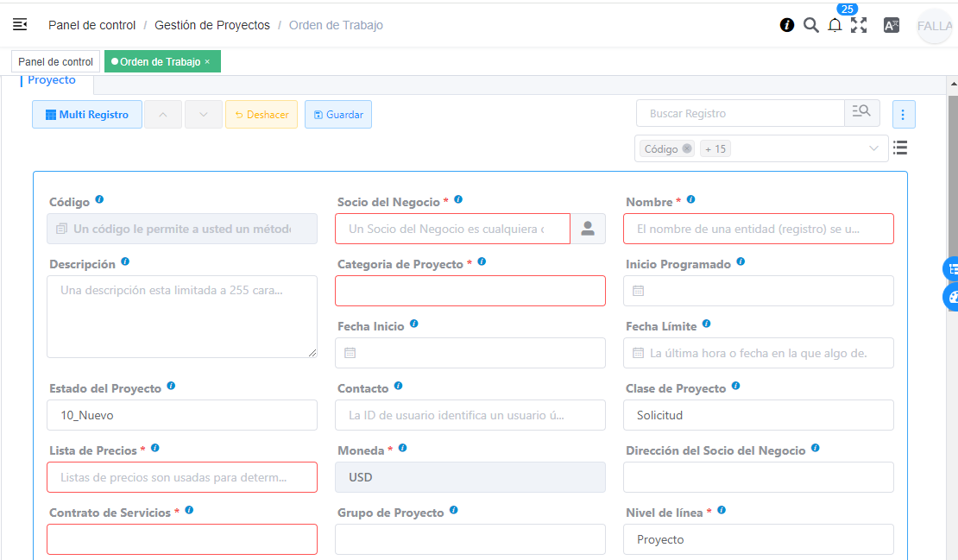This screenshot has height=560, width=958.
Task: Open the three-dot options menu
Action: [x=904, y=113]
